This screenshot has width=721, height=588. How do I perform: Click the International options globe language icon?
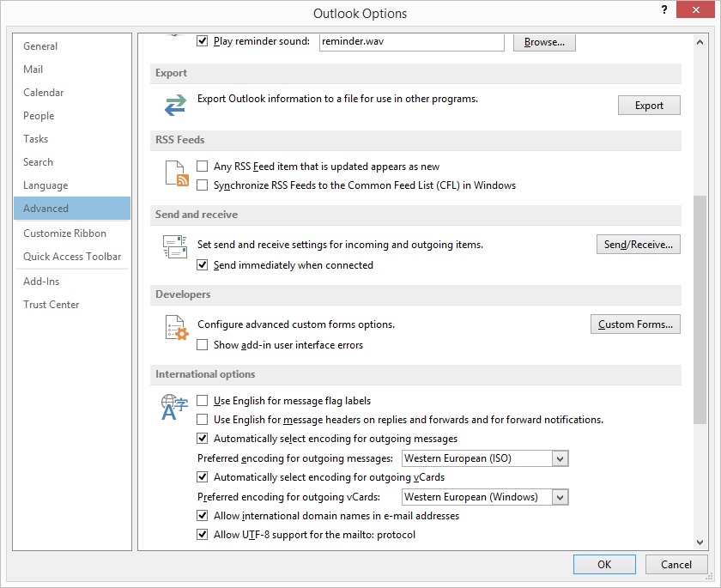pyautogui.click(x=174, y=407)
